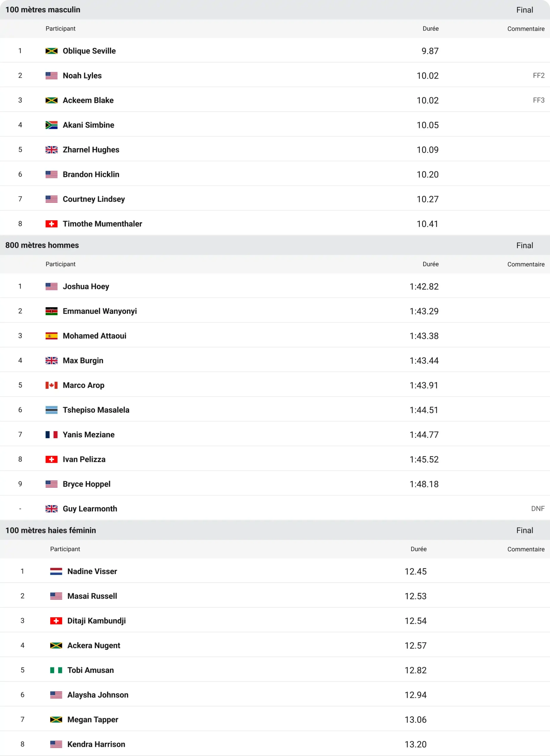Click the Jamaican flag beside Oblique Seville
Image resolution: width=550 pixels, height=756 pixels.
[x=51, y=51]
